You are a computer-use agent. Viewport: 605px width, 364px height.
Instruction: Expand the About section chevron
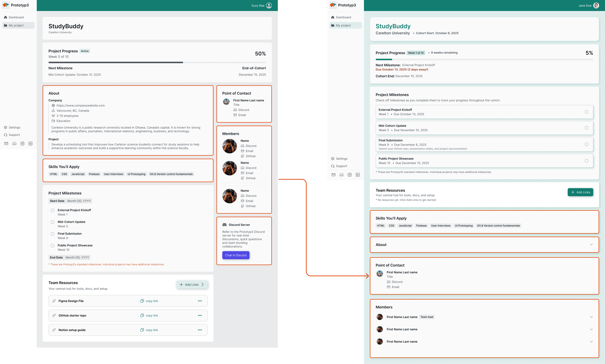[x=591, y=245]
